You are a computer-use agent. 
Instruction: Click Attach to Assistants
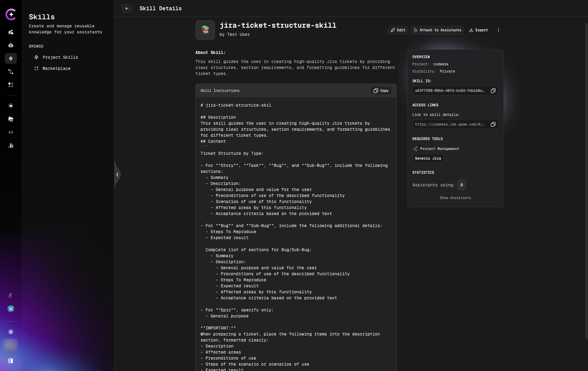coord(437,30)
